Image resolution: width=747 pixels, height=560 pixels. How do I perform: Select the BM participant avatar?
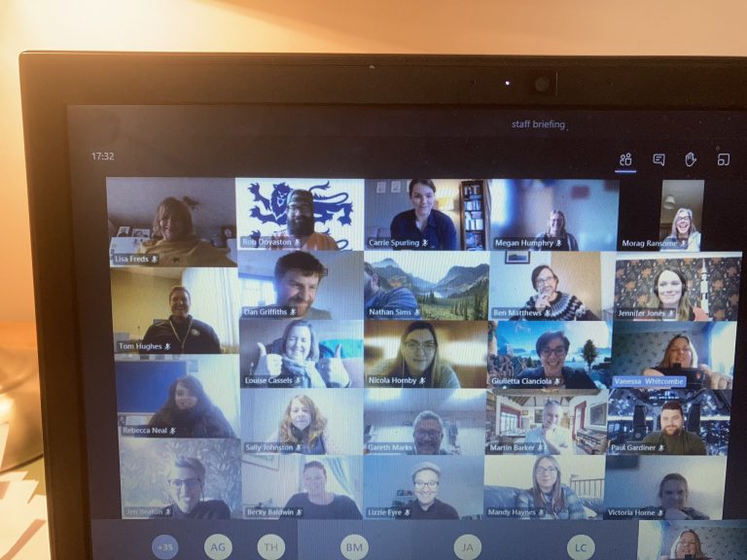tap(354, 547)
